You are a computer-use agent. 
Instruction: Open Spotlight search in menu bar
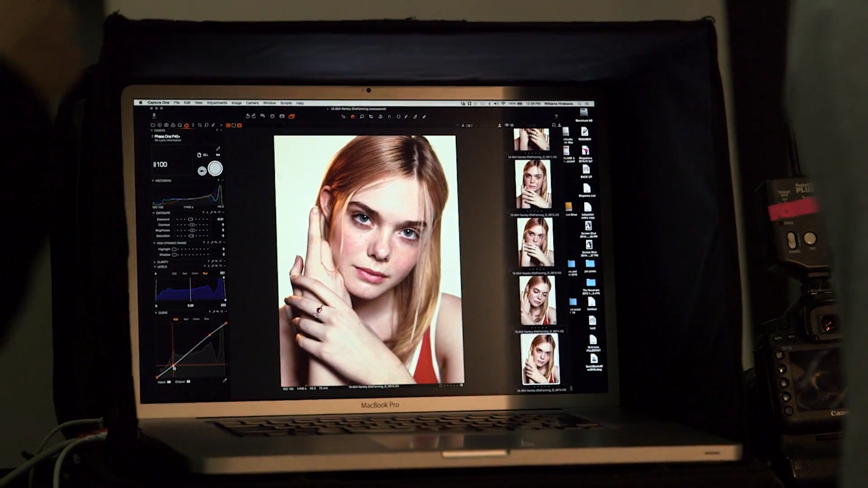(x=579, y=104)
